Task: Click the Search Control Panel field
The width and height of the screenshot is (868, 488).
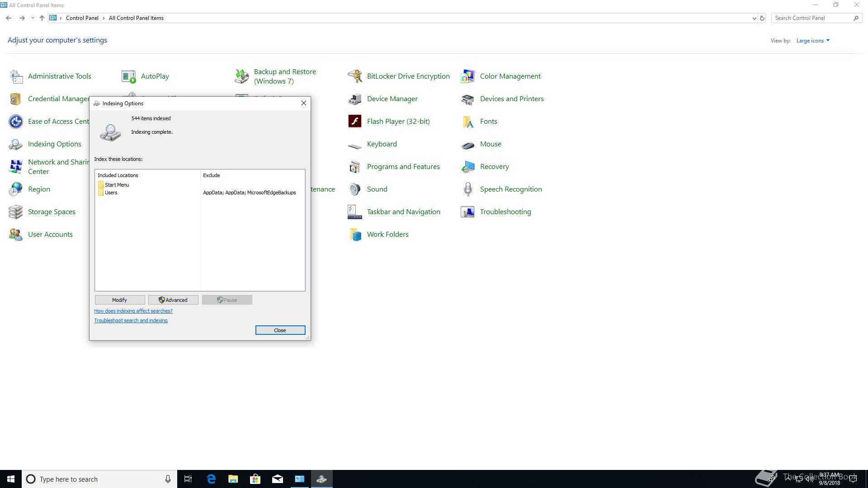Action: pos(812,18)
